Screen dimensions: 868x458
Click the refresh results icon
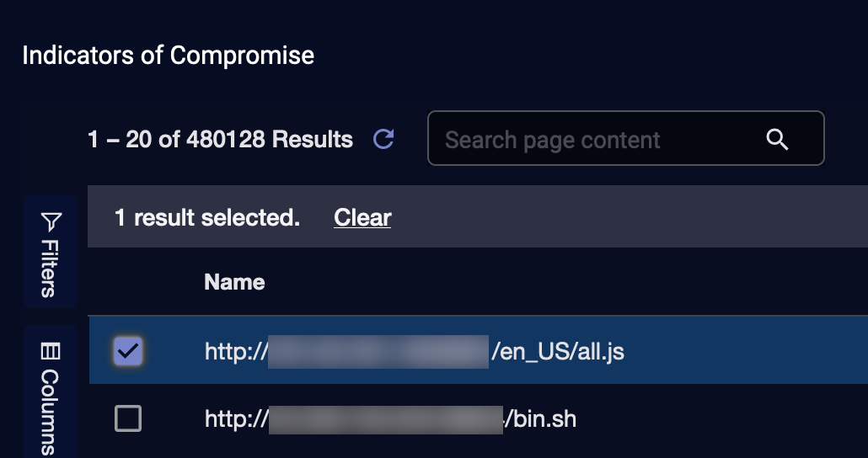point(383,139)
